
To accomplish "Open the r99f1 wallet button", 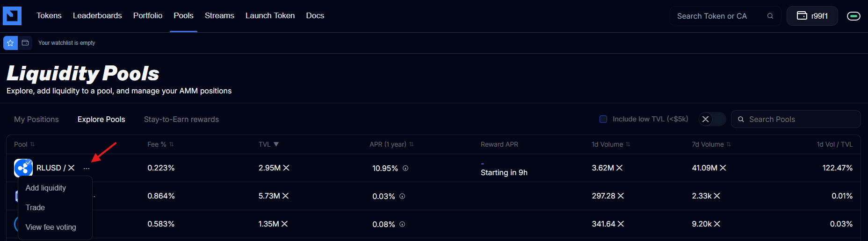I will (x=812, y=16).
